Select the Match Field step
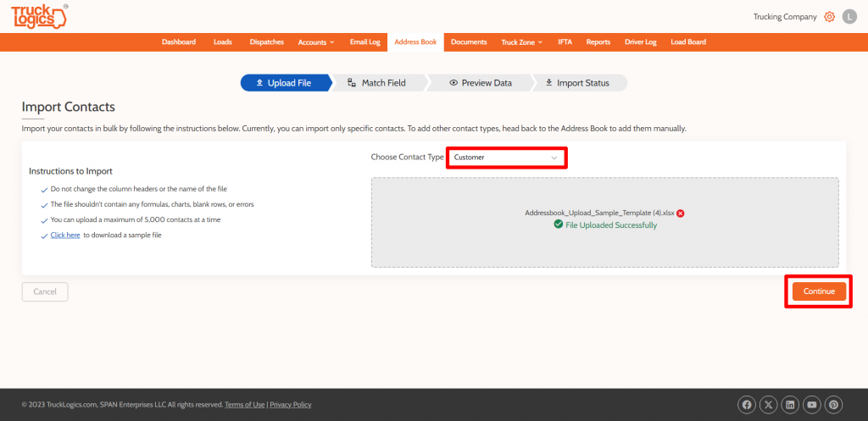 (377, 83)
